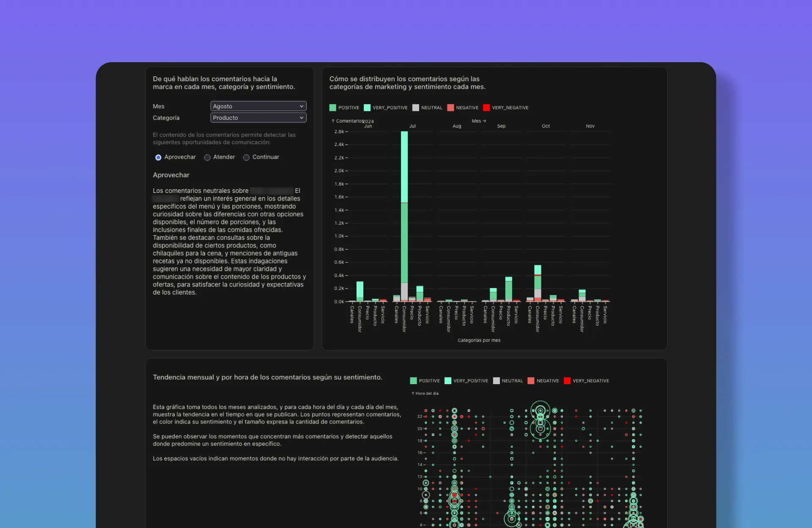812x528 pixels.
Task: Click the Jun month label
Action: click(x=368, y=126)
